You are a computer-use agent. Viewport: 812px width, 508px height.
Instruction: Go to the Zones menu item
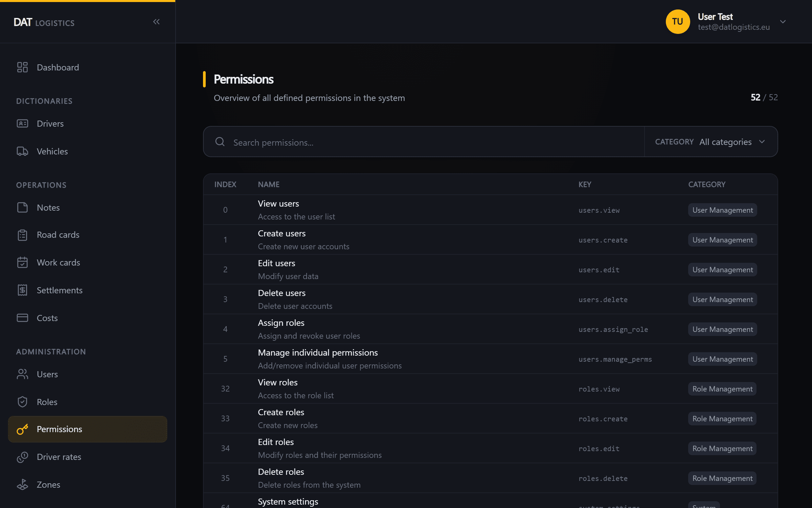tap(88, 485)
